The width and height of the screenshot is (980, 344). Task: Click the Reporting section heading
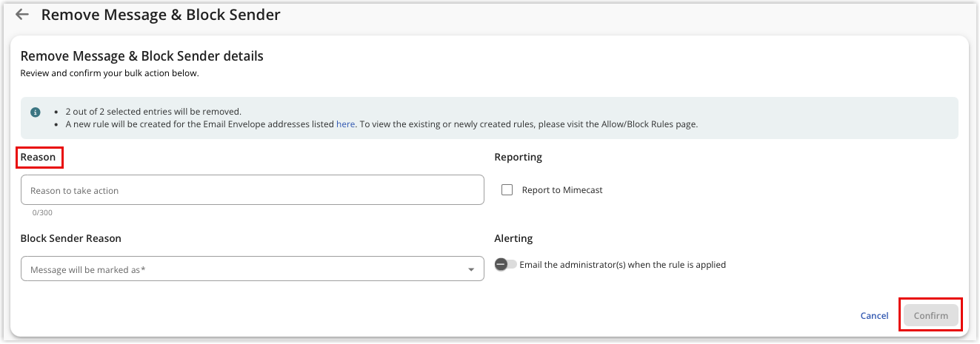click(x=518, y=157)
